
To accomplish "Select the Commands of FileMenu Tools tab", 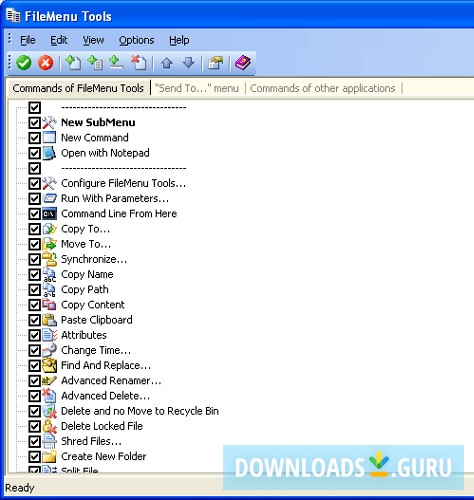I will coord(78,88).
